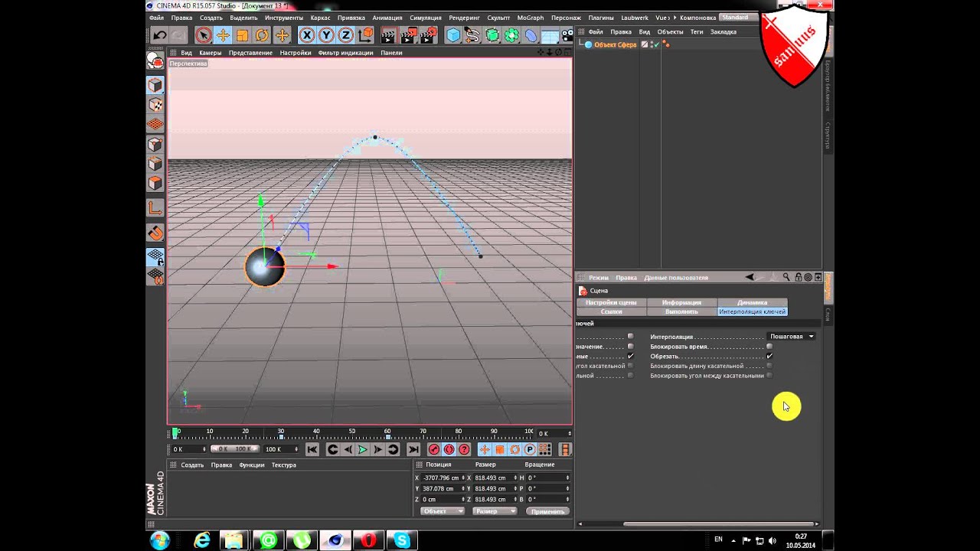The image size is (980, 551).
Task: Select Model mode cube in left palette
Action: 155,85
